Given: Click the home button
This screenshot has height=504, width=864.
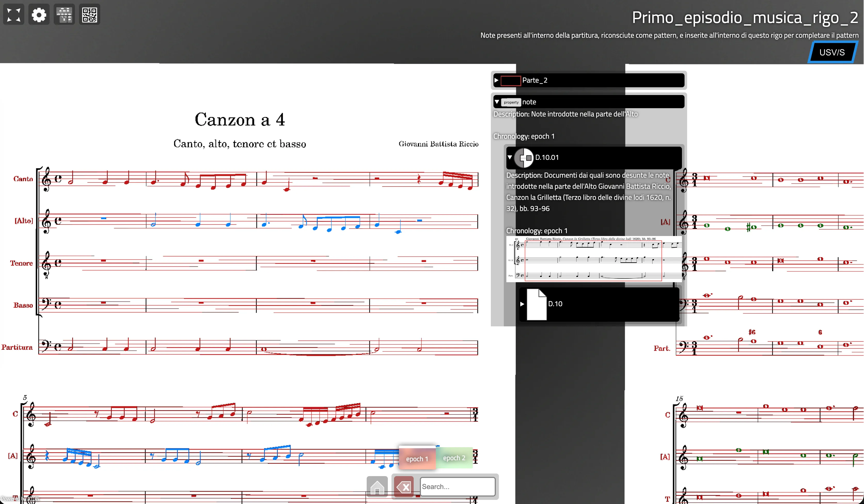Looking at the screenshot, I should point(377,486).
